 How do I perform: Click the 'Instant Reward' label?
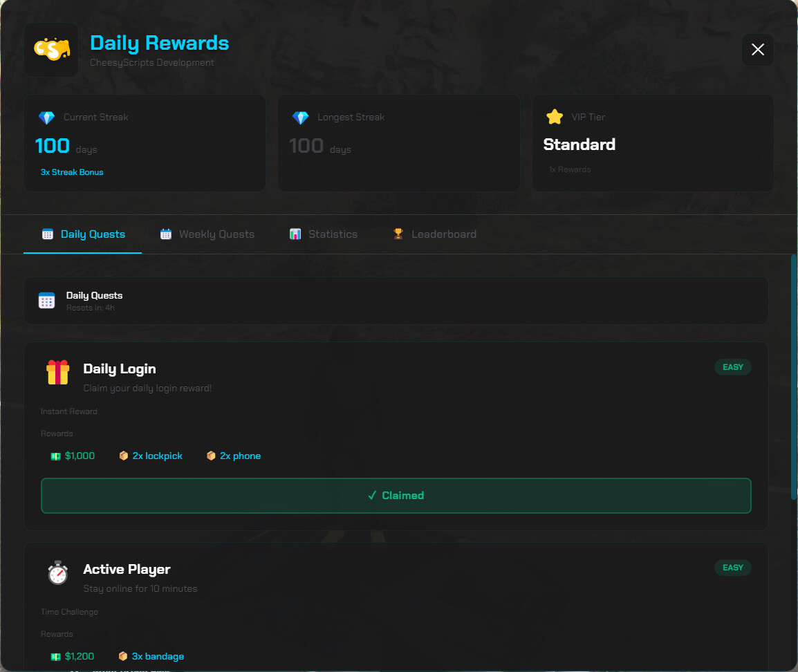click(68, 411)
